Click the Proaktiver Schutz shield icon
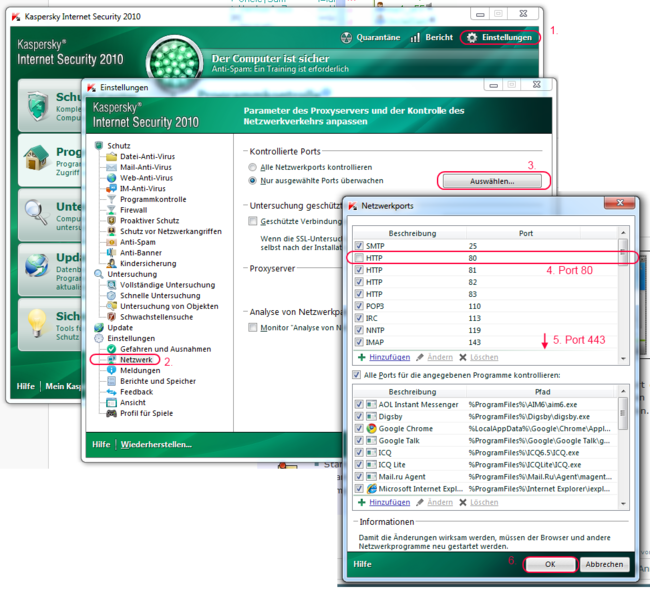Image resolution: width=650 pixels, height=591 pixels. [x=111, y=220]
